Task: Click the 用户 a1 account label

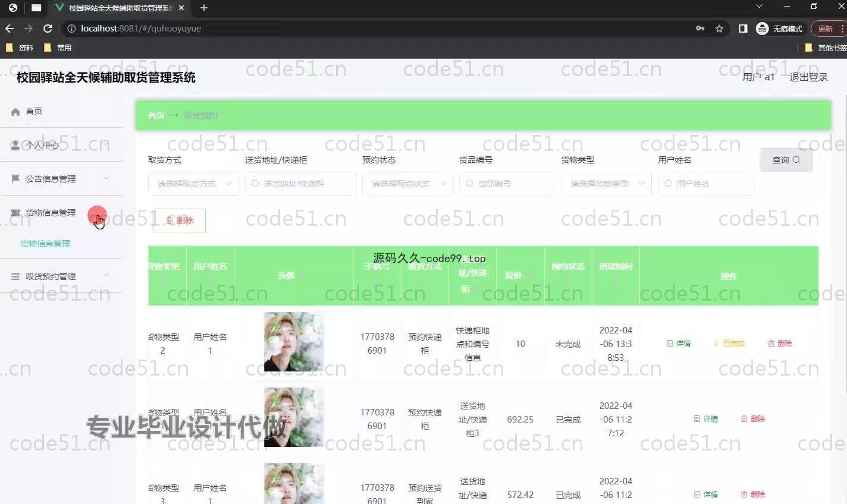Action: pos(758,77)
